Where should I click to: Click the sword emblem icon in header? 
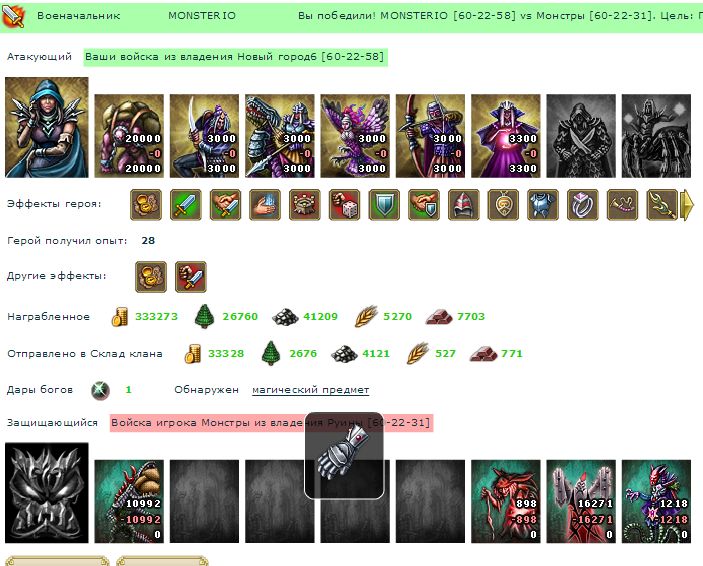pyautogui.click(x=13, y=15)
